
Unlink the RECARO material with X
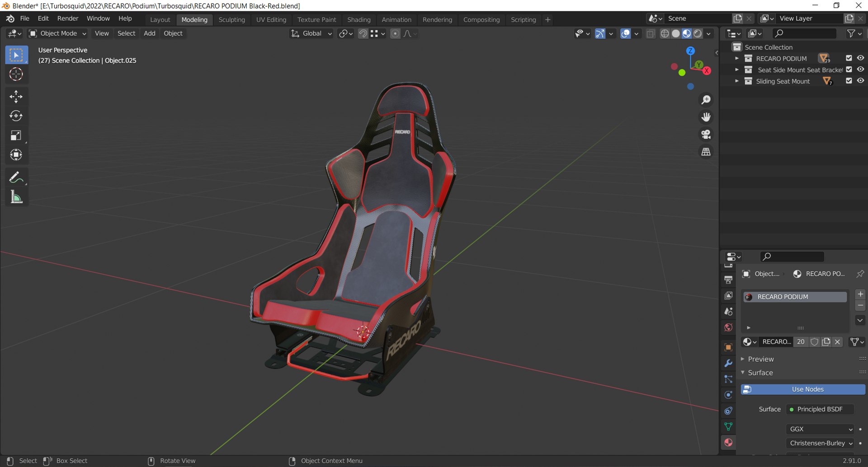click(x=837, y=342)
